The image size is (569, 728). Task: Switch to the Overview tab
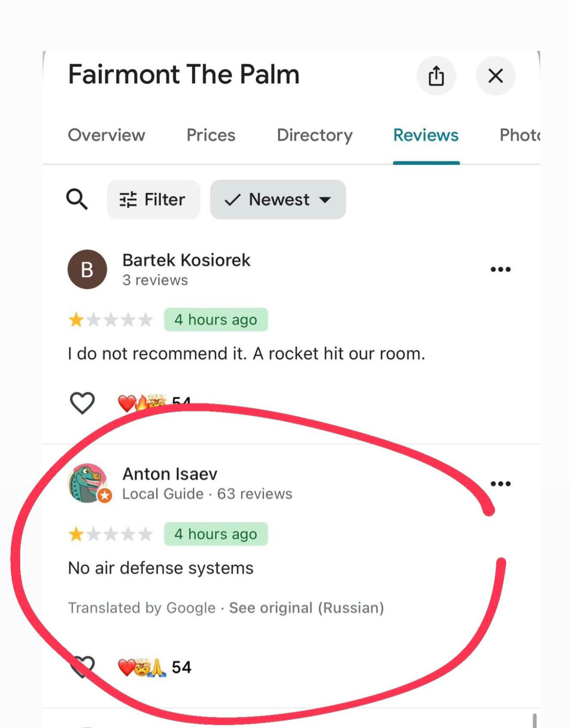point(106,135)
